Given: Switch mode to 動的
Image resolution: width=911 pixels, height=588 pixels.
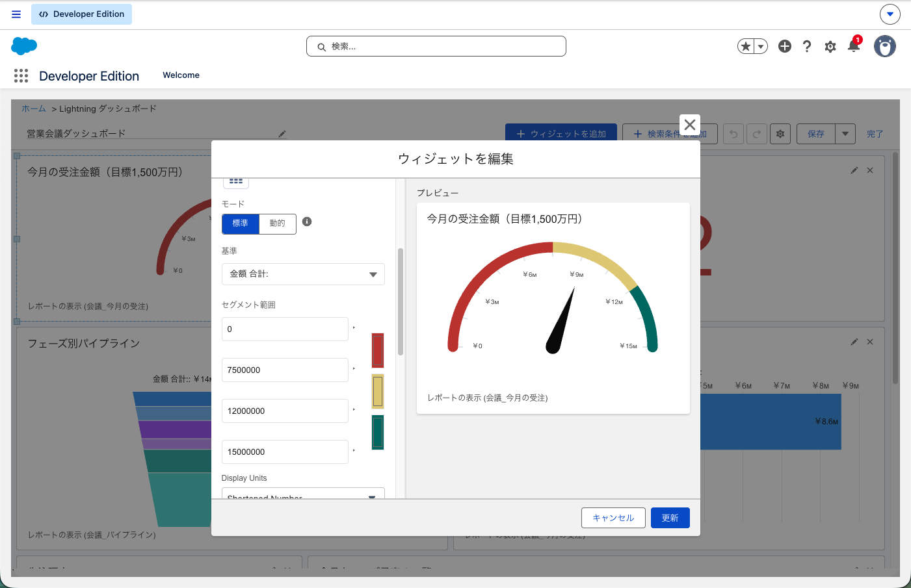Looking at the screenshot, I should pos(278,224).
